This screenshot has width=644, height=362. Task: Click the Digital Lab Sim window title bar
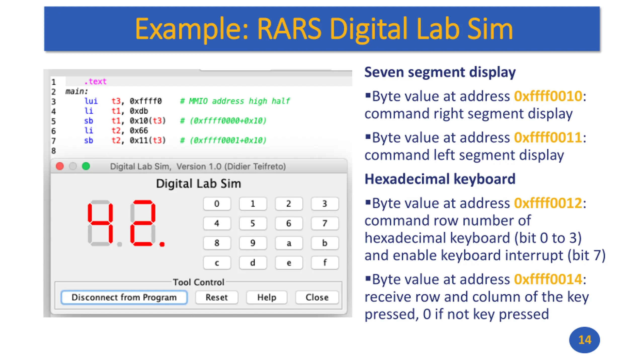[x=199, y=166]
